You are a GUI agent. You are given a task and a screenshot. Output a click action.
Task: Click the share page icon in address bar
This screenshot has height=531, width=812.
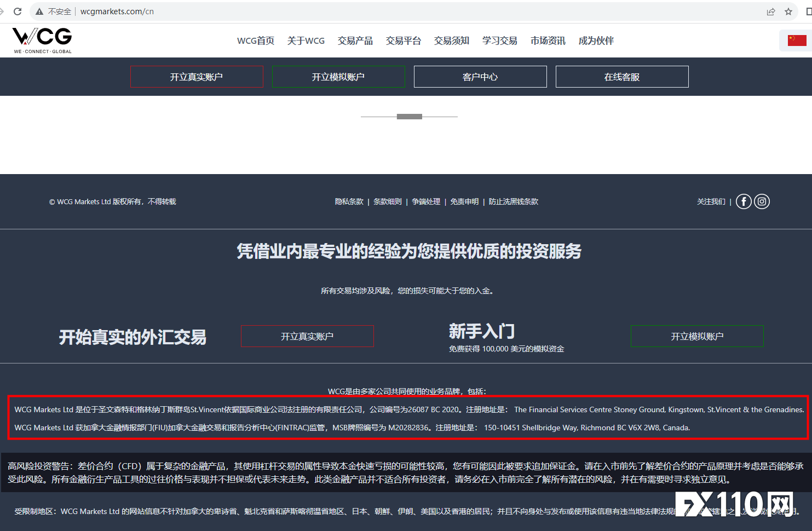pyautogui.click(x=771, y=11)
